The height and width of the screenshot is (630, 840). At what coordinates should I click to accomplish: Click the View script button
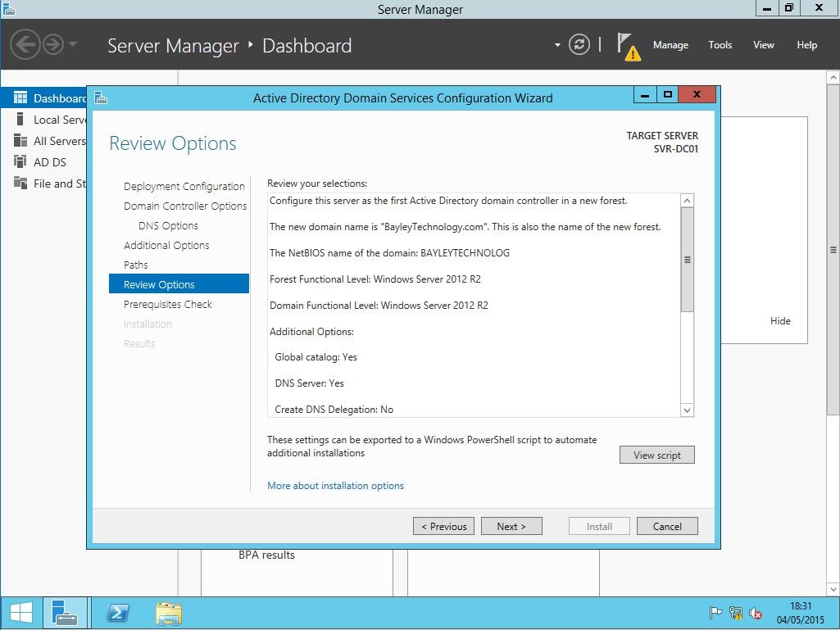click(656, 455)
